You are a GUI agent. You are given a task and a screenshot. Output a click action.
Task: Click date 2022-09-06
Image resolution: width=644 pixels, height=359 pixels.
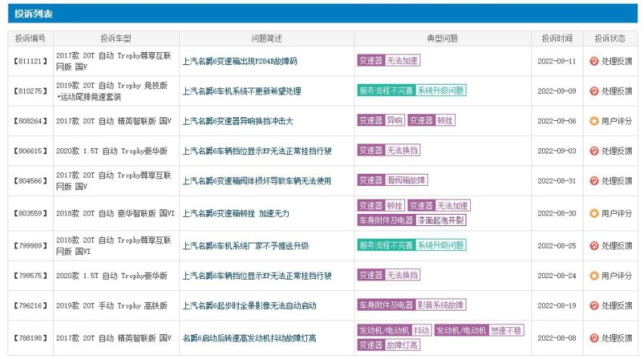[557, 121]
